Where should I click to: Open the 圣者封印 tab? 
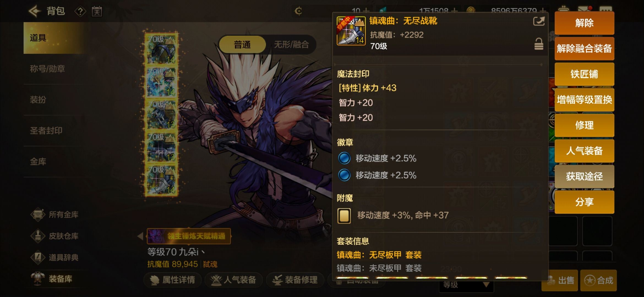click(46, 131)
